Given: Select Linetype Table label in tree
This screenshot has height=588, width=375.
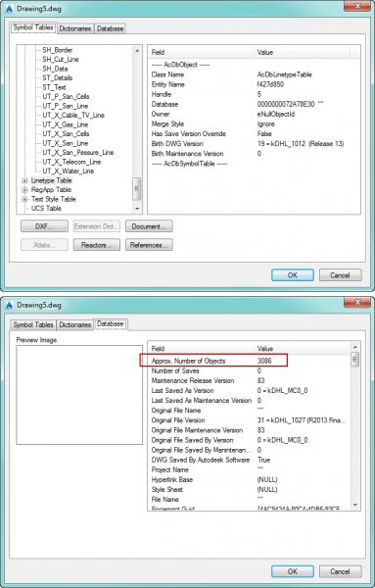Looking at the screenshot, I should (x=51, y=180).
